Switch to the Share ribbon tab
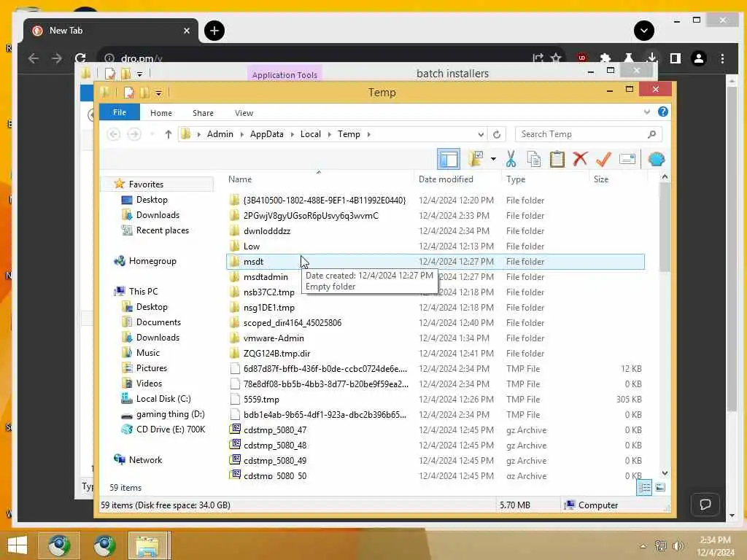747x560 pixels. [203, 113]
